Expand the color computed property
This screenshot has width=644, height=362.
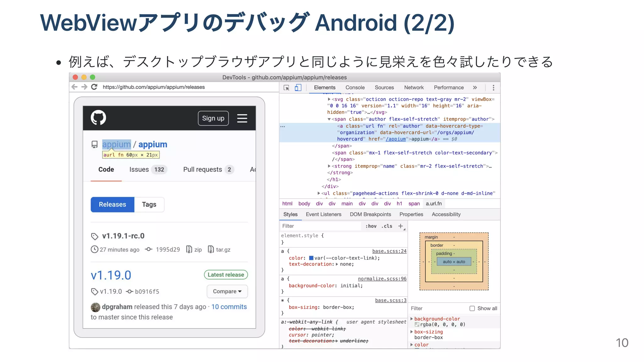tap(412, 345)
